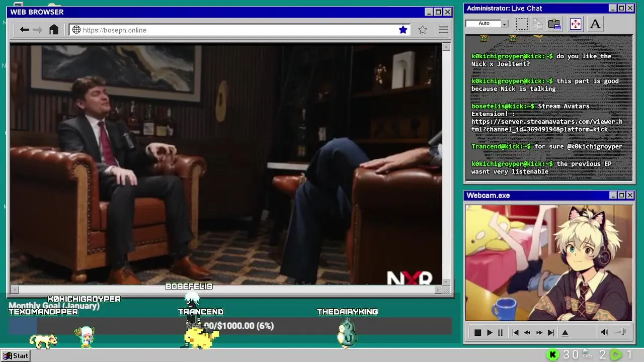Skip to next track in Webcam.exe
644x362 pixels.
(551, 332)
